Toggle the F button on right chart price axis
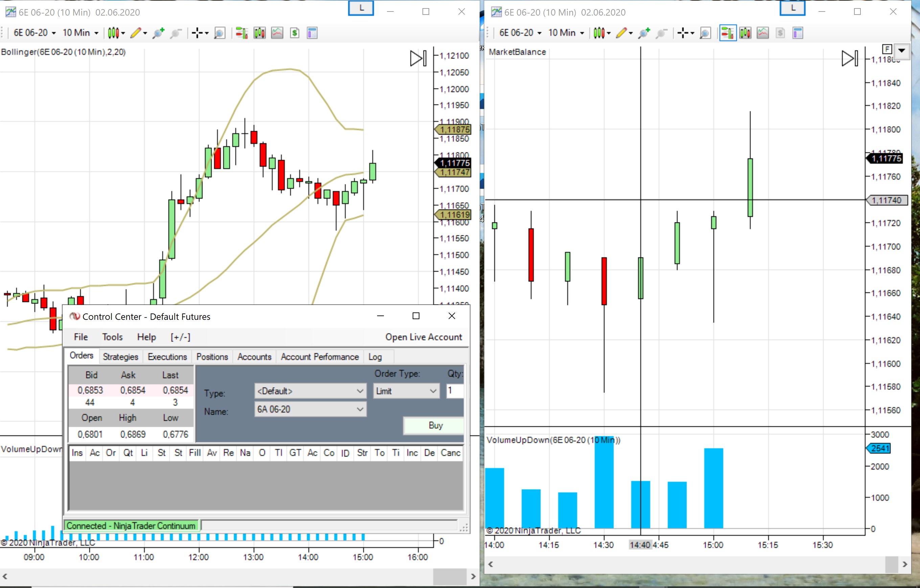 click(887, 49)
